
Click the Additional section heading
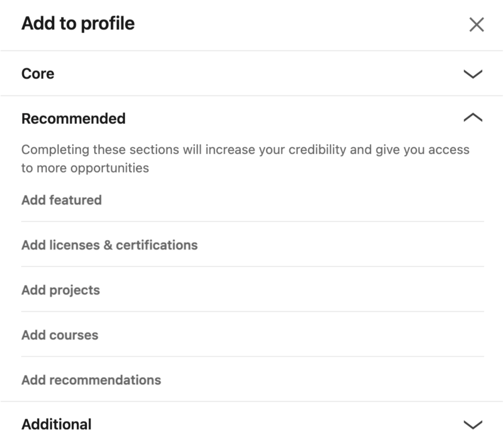coord(56,424)
